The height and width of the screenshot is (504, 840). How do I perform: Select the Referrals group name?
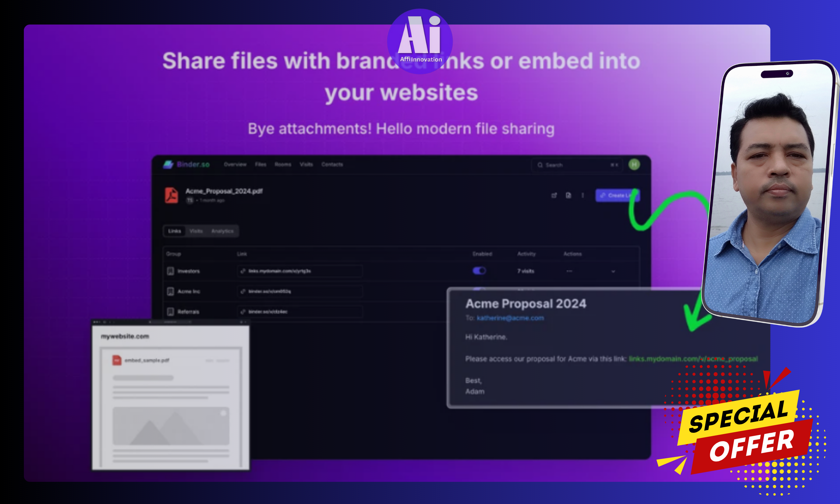pyautogui.click(x=188, y=312)
